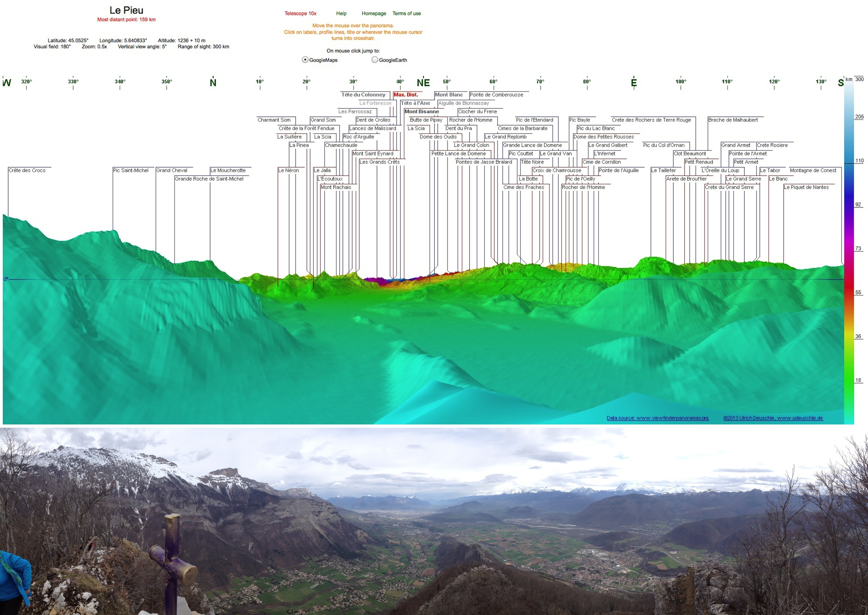Click the Mont Blanc peak label
The width and height of the screenshot is (868, 615).
pyautogui.click(x=448, y=95)
